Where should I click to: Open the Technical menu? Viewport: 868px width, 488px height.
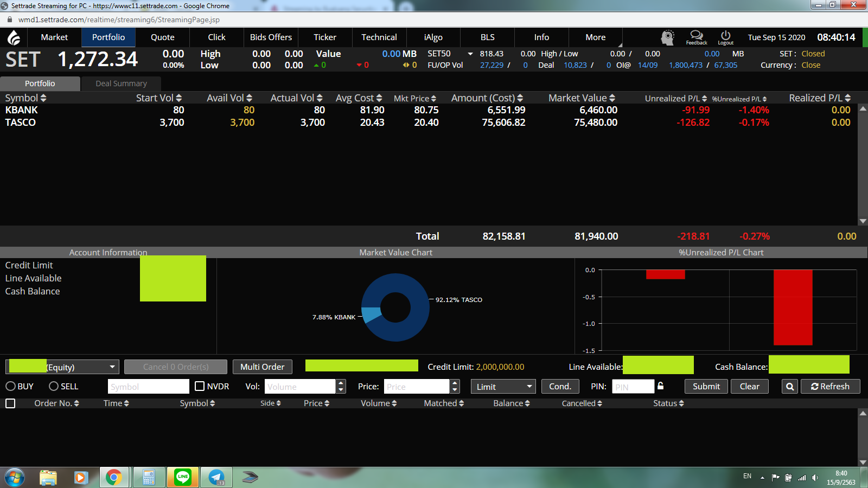(x=379, y=37)
